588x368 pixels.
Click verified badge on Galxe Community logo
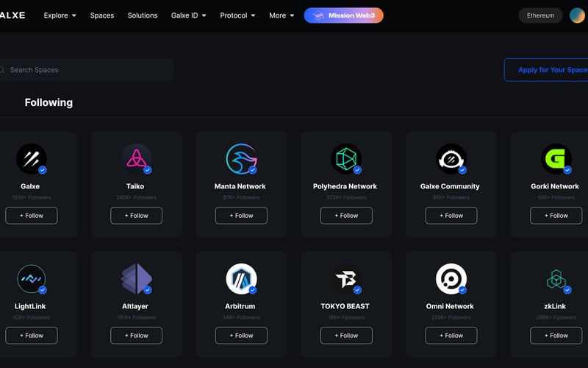click(462, 170)
